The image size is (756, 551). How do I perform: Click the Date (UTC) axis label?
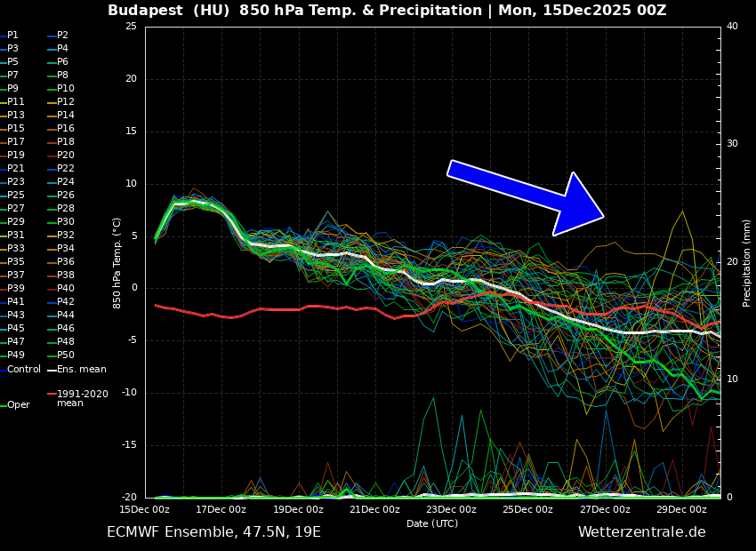coord(432,524)
